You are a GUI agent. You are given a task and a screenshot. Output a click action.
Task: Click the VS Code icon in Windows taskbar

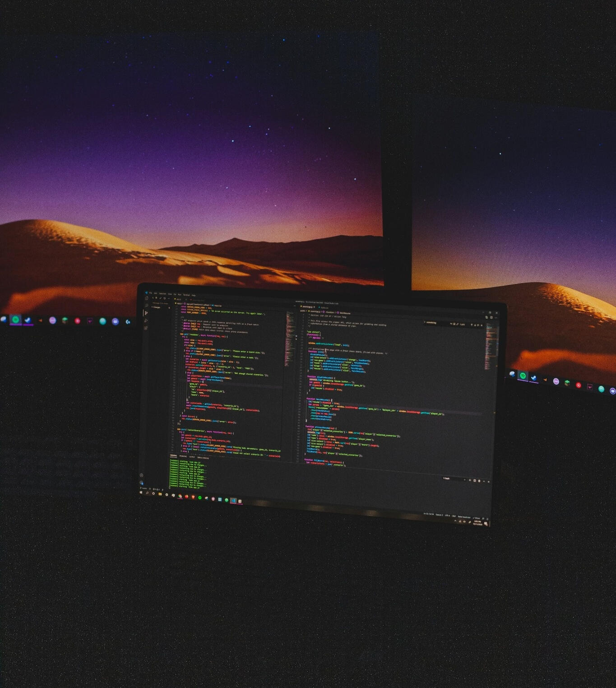(233, 500)
